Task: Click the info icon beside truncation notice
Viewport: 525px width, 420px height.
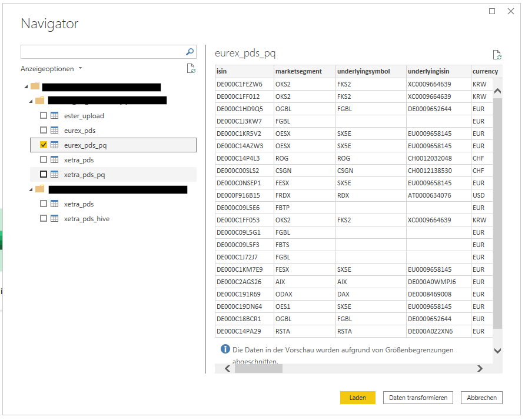Action: pyautogui.click(x=225, y=349)
